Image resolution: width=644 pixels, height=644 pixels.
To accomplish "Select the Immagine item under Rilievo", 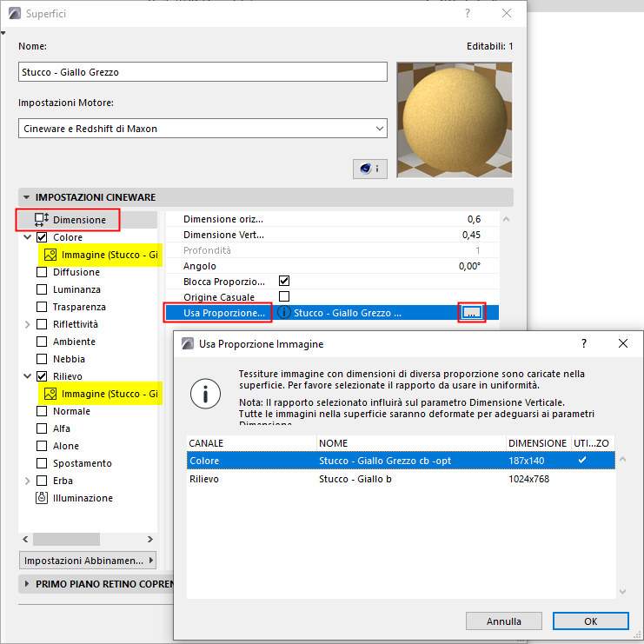I will [x=100, y=394].
